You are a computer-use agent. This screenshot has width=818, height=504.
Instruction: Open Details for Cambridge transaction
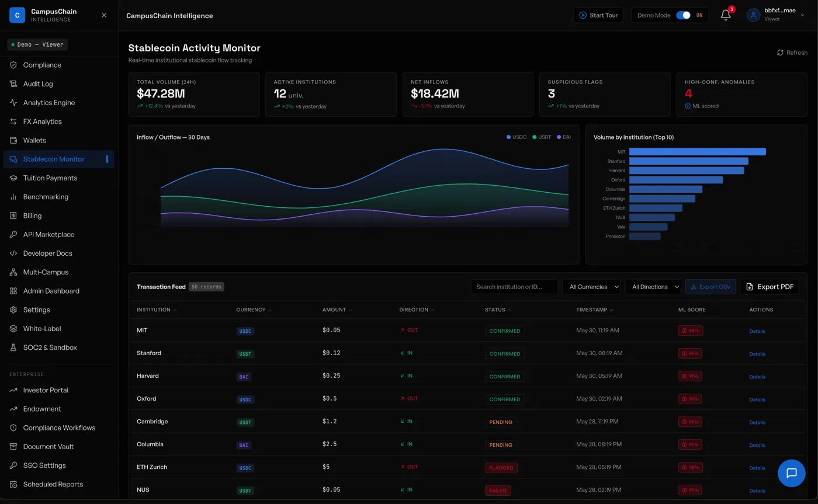[x=757, y=422]
